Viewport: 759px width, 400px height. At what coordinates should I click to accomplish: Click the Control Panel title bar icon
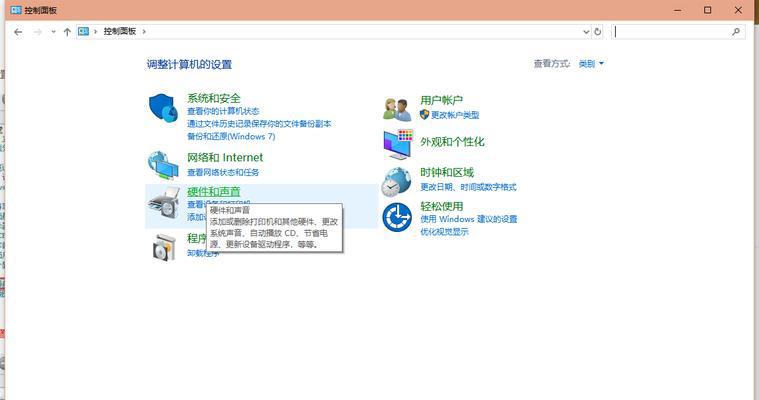tap(16, 10)
